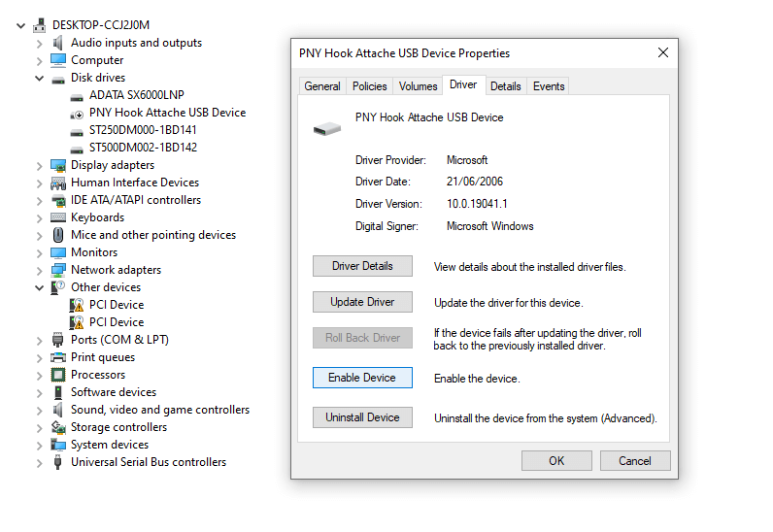This screenshot has width=773, height=532.
Task: Click the IDE ATA/ATAPI controllers icon
Action: (x=57, y=200)
